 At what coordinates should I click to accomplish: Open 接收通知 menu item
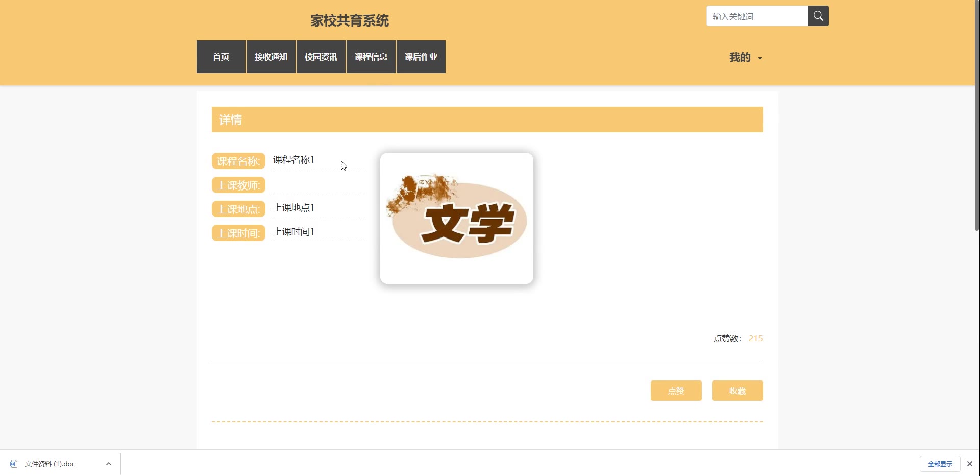(271, 57)
